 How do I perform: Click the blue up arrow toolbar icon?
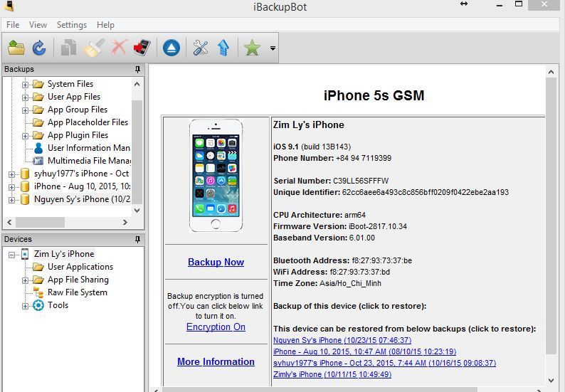point(223,48)
